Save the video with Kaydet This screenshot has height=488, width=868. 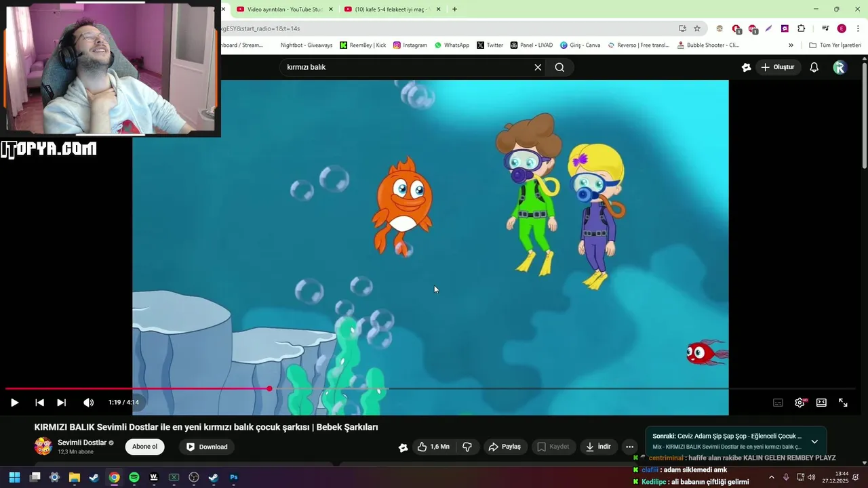(553, 447)
